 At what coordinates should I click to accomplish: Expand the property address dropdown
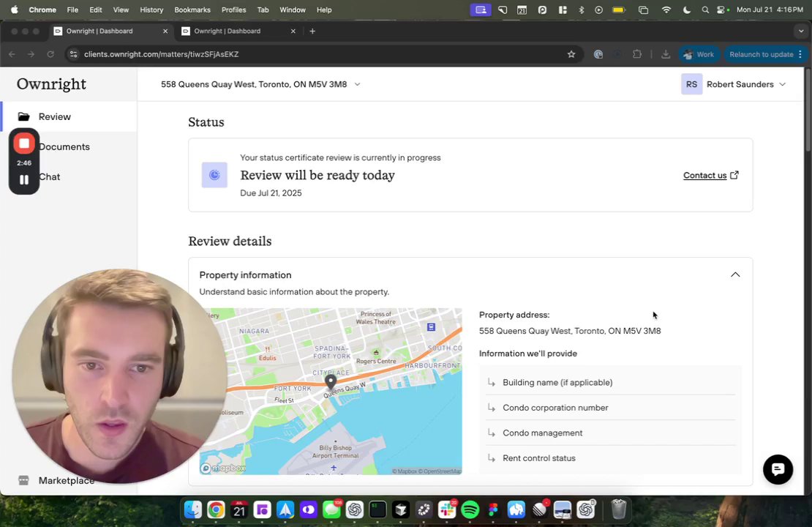click(357, 84)
